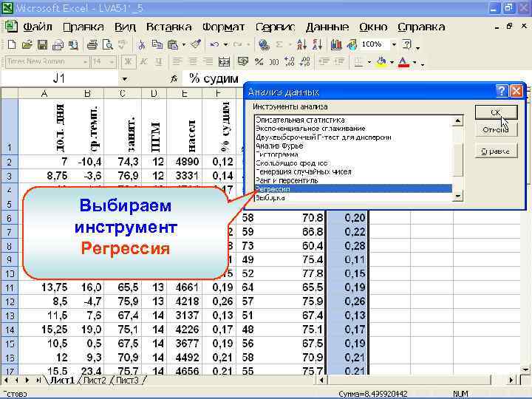The height and width of the screenshot is (399, 532).
Task: Open the Файл menu
Action: coord(38,27)
